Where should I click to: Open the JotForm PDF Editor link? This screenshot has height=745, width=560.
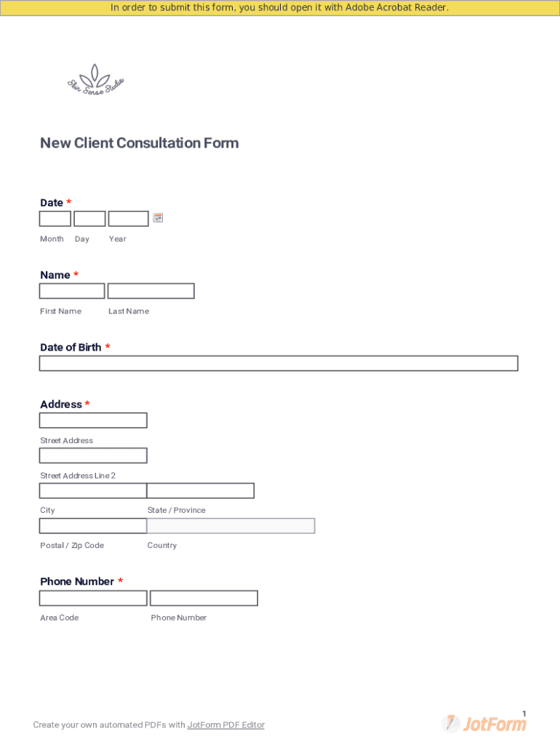(x=225, y=725)
